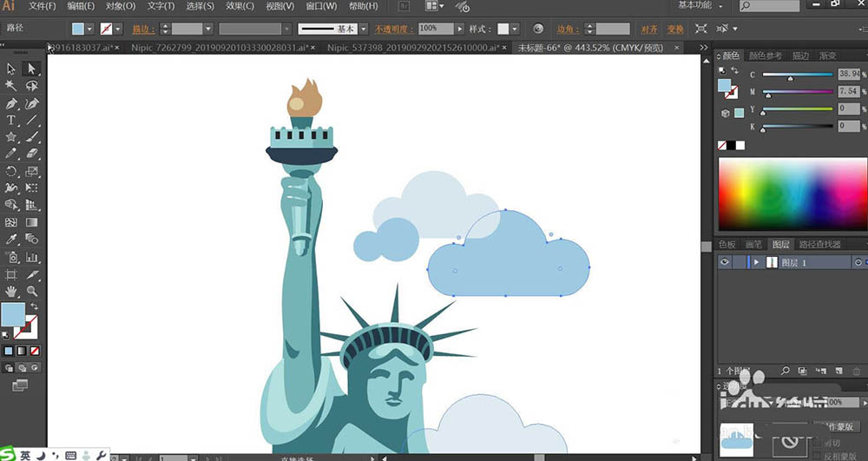
Task: Select the Pencil tool
Action: point(11,154)
